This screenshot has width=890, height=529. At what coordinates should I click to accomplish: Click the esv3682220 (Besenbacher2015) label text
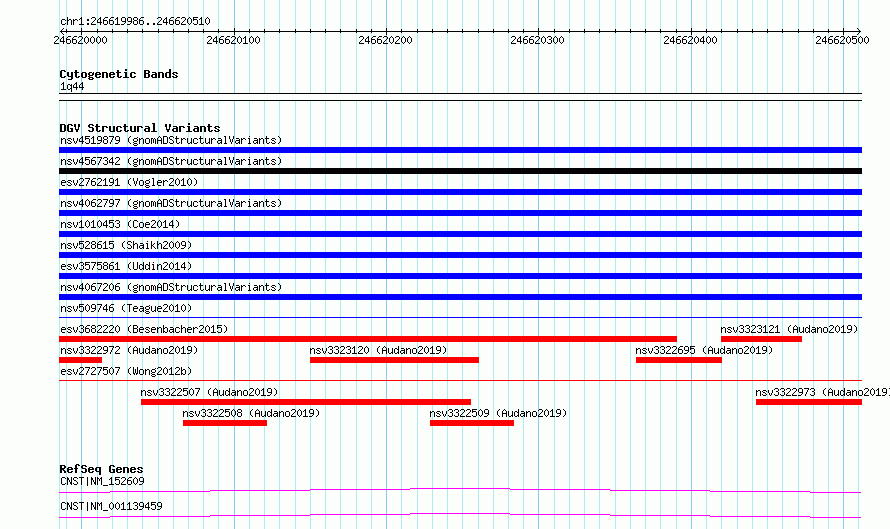[144, 329]
